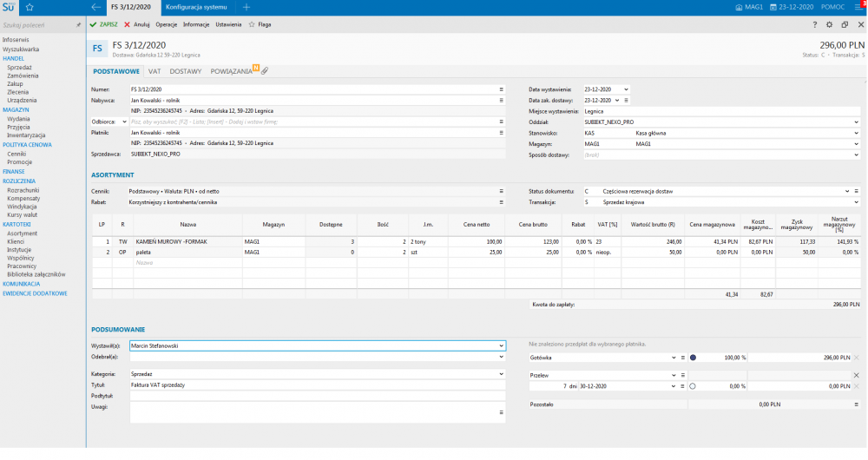Viewport: 868px width, 460px height.
Task: Open the menu icon for Nabywca field
Action: click(x=502, y=100)
